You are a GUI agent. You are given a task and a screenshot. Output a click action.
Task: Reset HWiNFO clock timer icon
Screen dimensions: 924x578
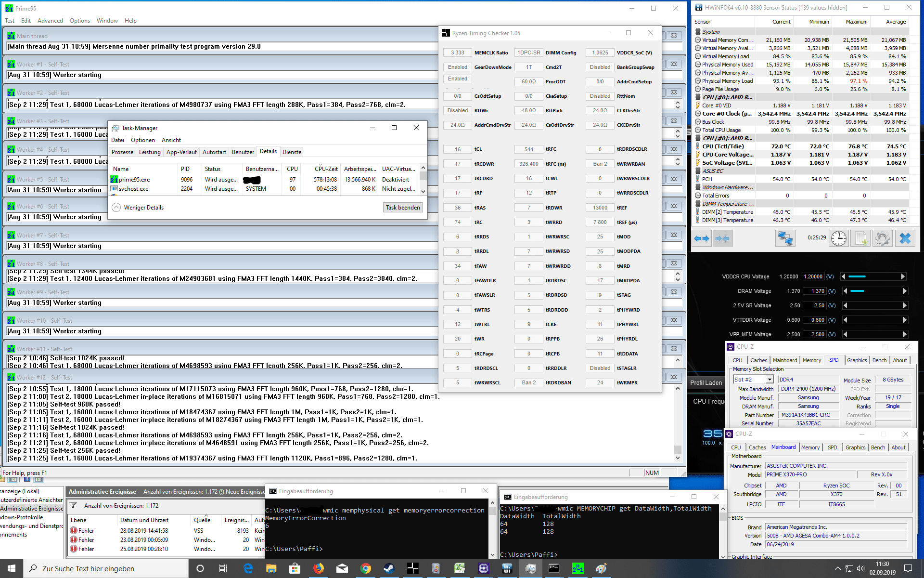click(x=839, y=238)
